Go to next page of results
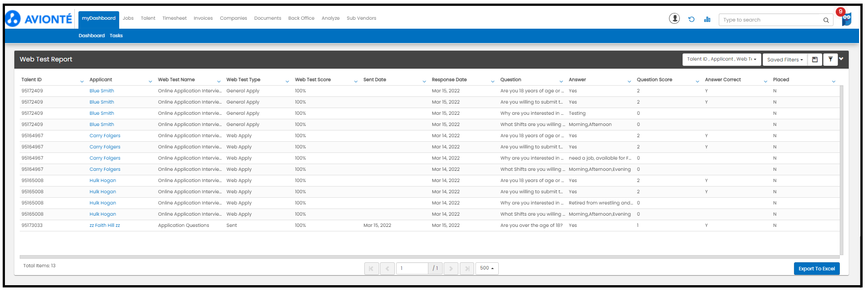 pyautogui.click(x=451, y=269)
